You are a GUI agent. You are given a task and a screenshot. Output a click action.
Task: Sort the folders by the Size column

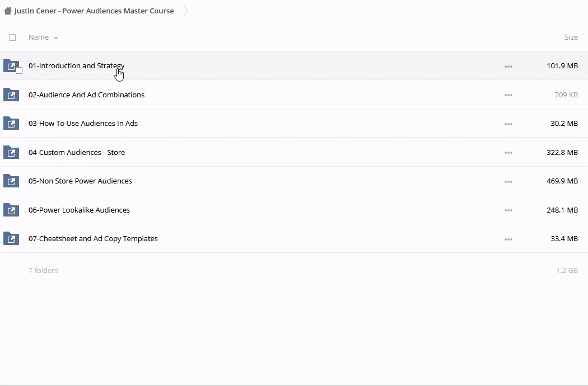[571, 37]
